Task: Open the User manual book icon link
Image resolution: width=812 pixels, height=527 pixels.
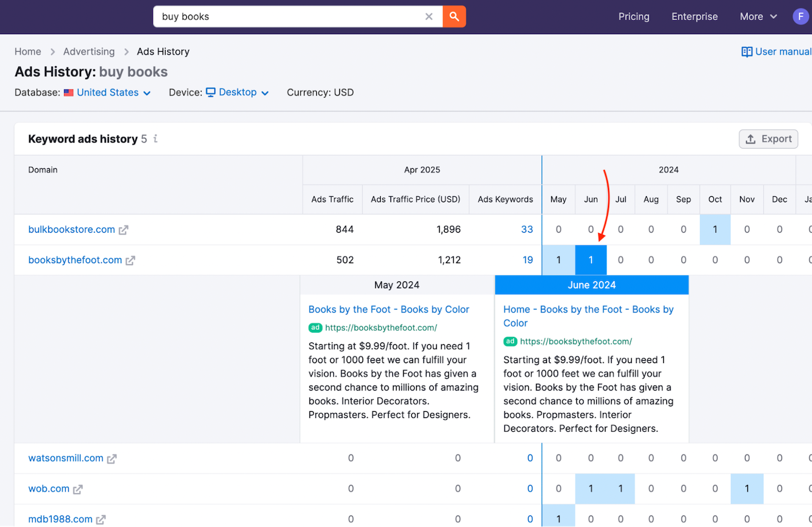Action: pos(747,52)
